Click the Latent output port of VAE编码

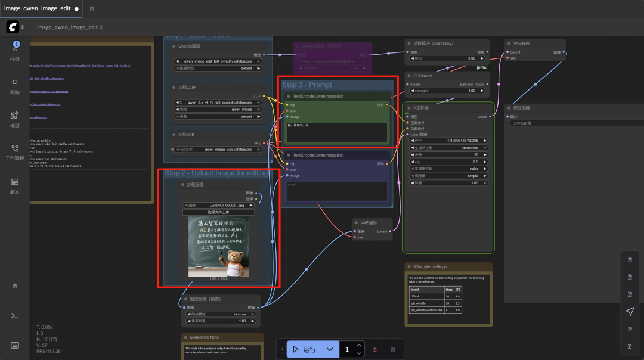(390, 231)
